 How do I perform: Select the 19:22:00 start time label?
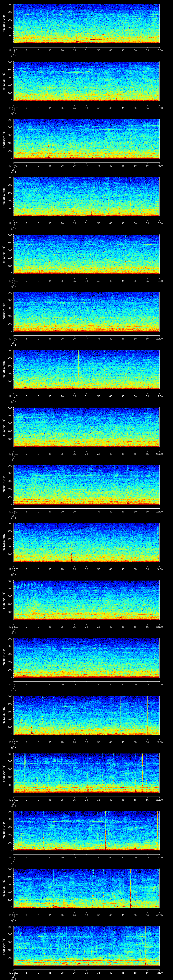tap(13, 511)
